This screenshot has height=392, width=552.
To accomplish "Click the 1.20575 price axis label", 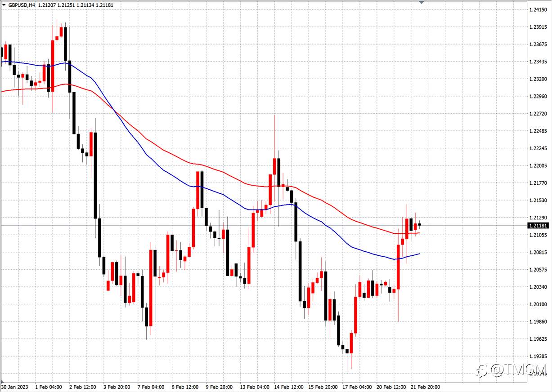I will tap(538, 270).
